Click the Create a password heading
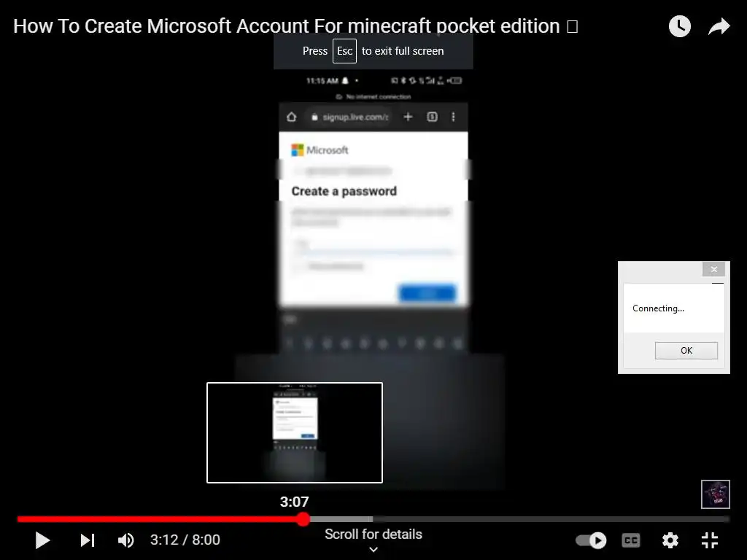The height and width of the screenshot is (560, 747). [344, 192]
